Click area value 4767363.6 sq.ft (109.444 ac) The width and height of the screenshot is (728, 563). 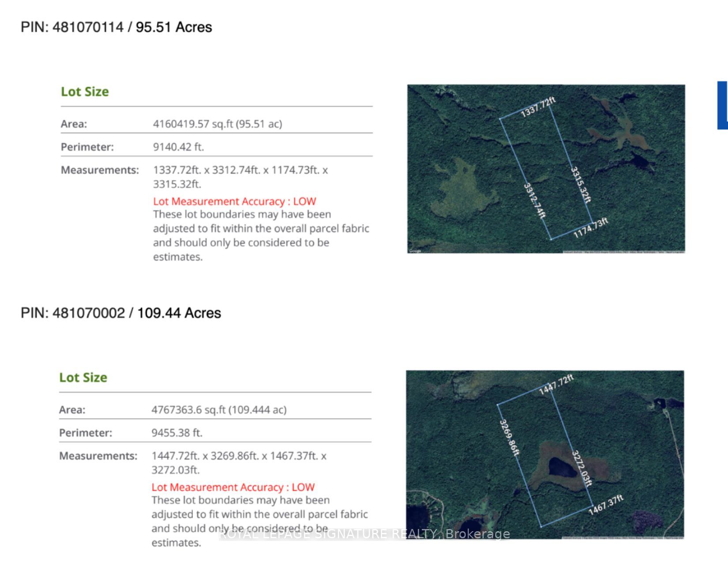(x=219, y=409)
